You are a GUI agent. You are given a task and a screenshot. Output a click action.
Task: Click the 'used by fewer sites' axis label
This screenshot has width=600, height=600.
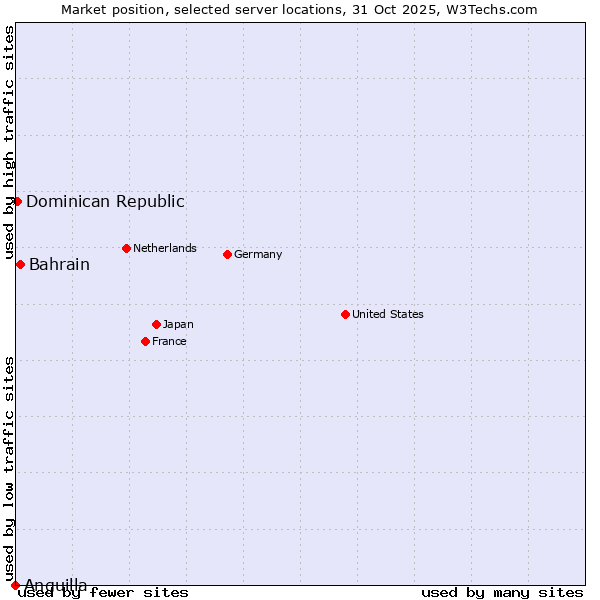coord(103,592)
